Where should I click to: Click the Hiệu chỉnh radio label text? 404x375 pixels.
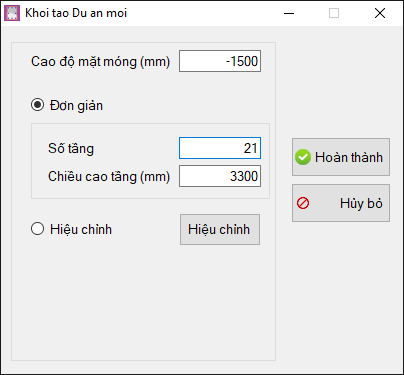81,230
